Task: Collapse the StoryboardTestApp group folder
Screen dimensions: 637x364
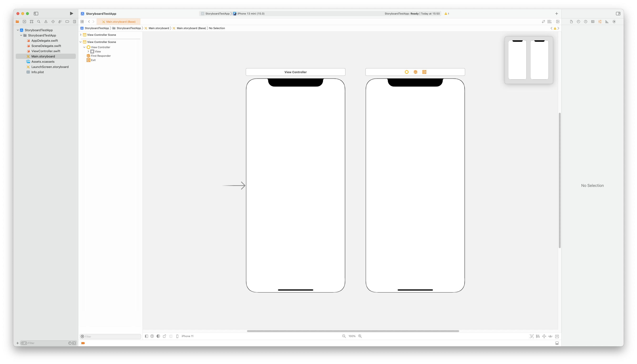Action: tap(21, 35)
